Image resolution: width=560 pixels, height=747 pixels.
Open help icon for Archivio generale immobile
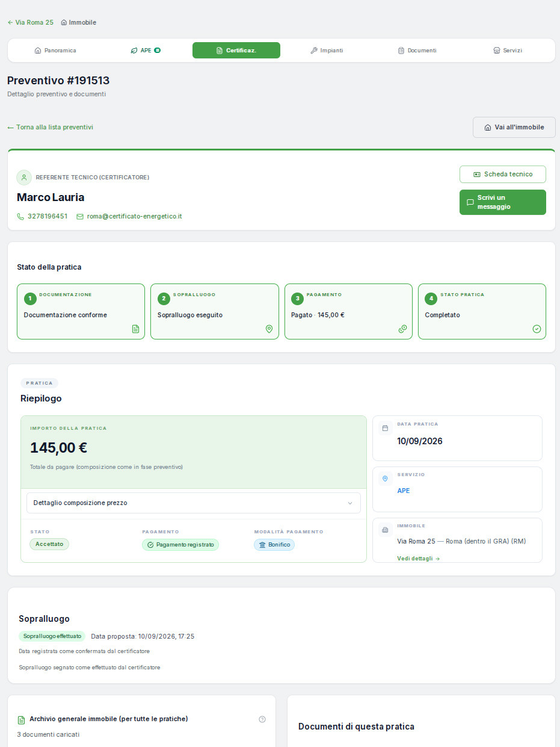(262, 719)
